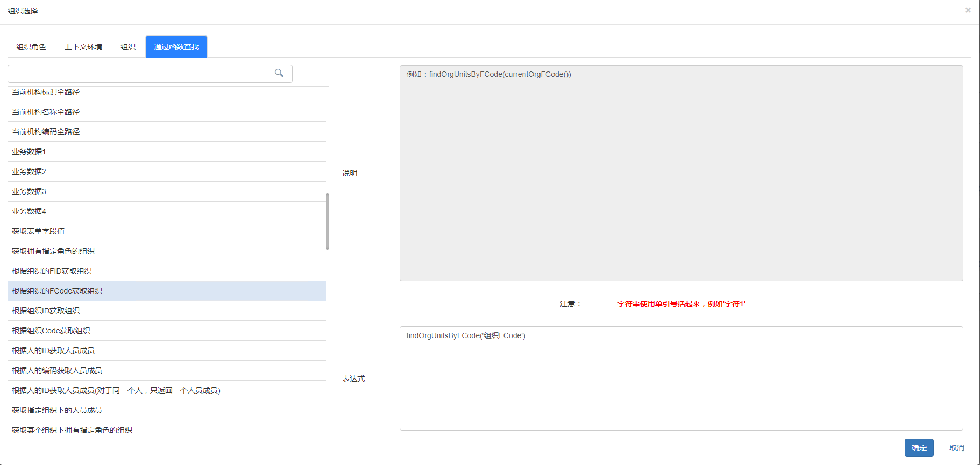Select 当前机构名称全路径 from the list
The width and height of the screenshot is (980, 465).
[x=46, y=112]
